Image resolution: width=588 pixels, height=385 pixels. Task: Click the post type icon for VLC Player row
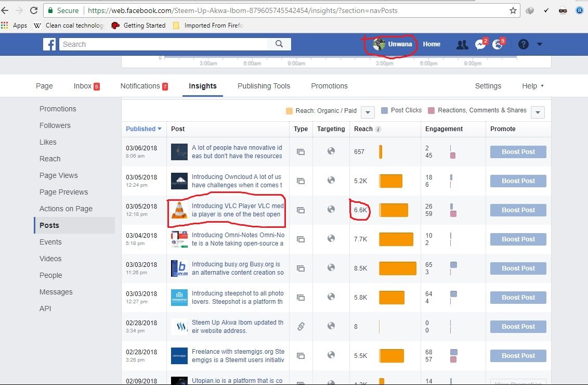click(x=300, y=210)
